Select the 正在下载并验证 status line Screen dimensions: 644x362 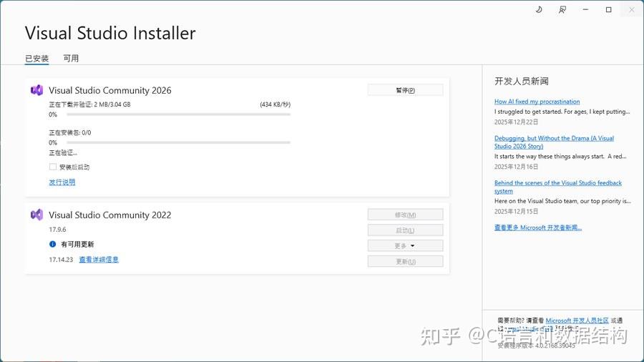[89, 104]
